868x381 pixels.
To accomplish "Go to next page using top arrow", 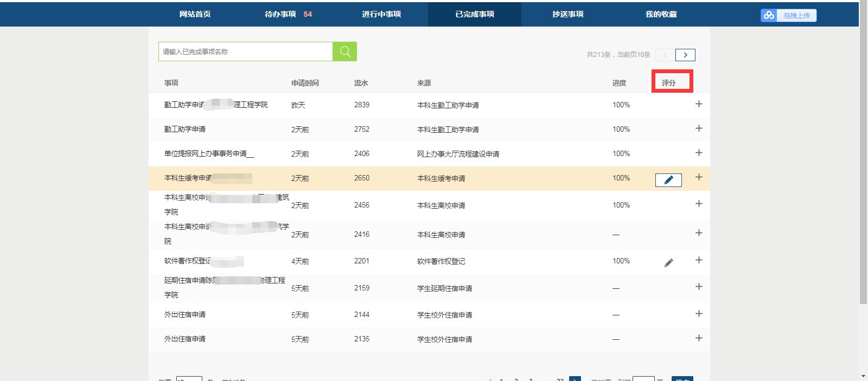I will [x=685, y=55].
